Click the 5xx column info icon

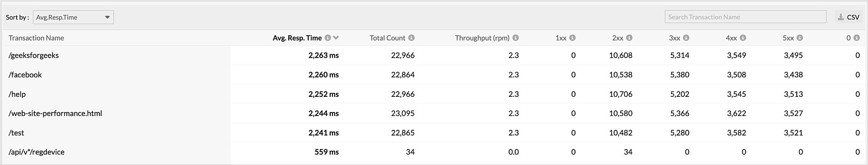tap(800, 38)
